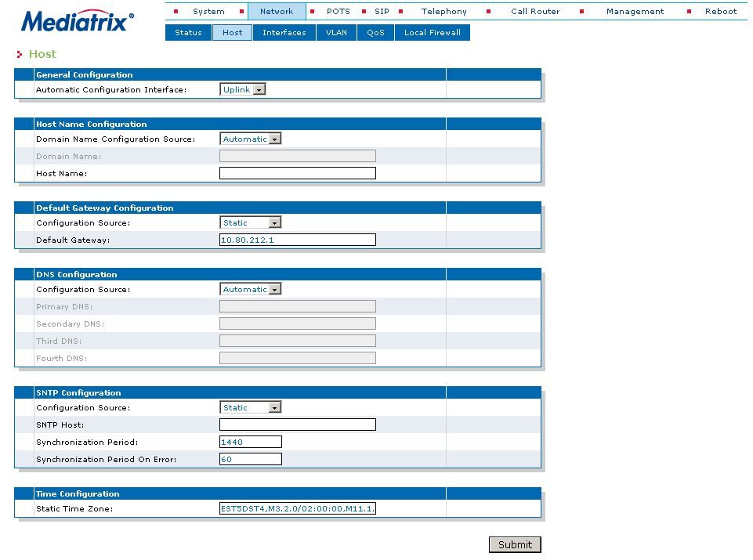Click the Primary DNS field
Screen dimensions: 753x560
pos(298,307)
